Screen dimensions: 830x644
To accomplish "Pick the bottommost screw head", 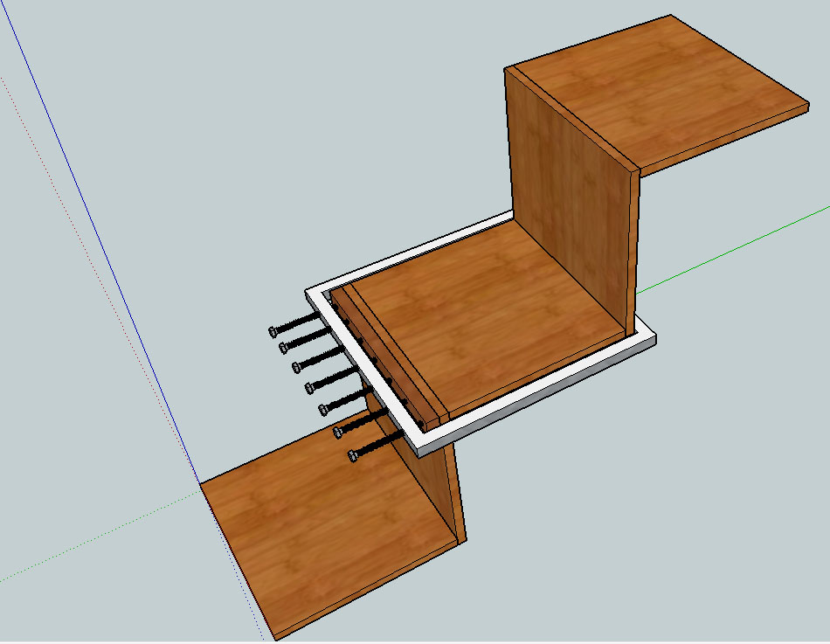I will pos(354,454).
